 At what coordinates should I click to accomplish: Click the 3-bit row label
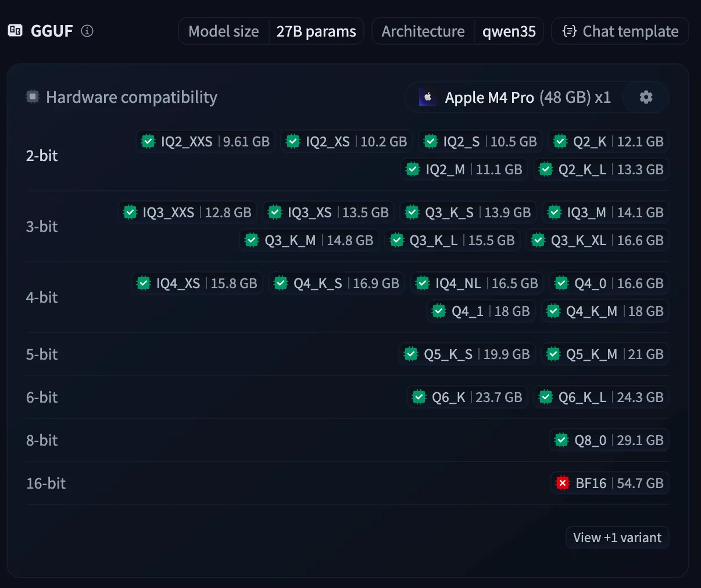point(42,226)
